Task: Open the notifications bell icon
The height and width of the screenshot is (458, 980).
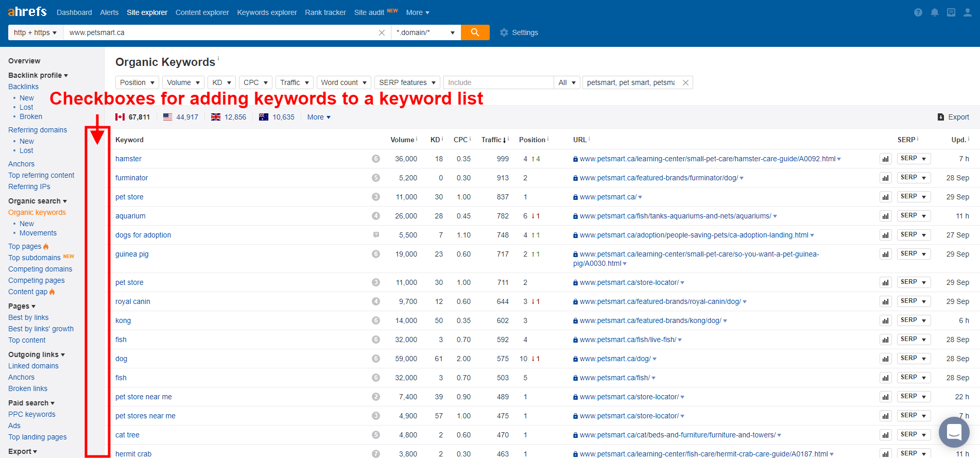Action: (935, 12)
